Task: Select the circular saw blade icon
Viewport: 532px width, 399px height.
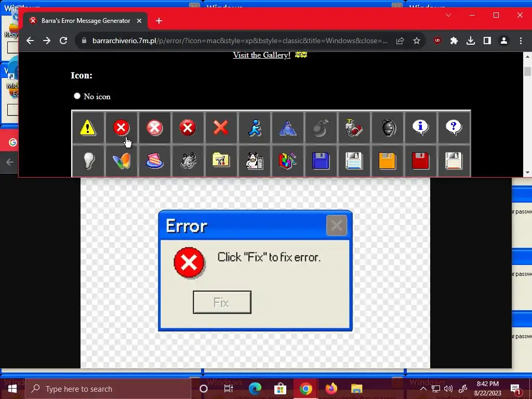Action: 188,161
